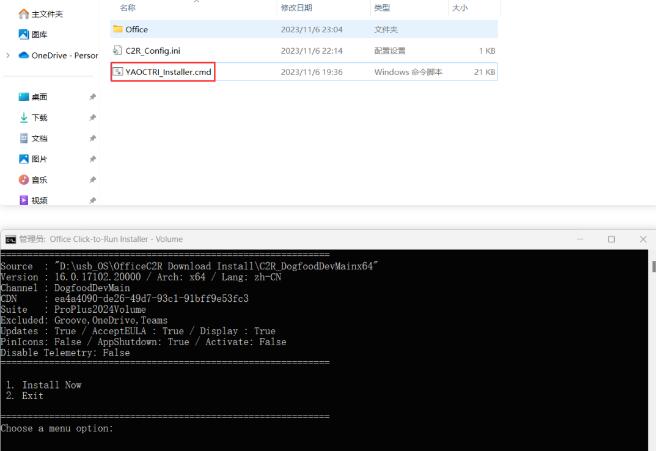Unpin 图片 using its pin icon
This screenshot has height=451, width=656.
pos(92,159)
